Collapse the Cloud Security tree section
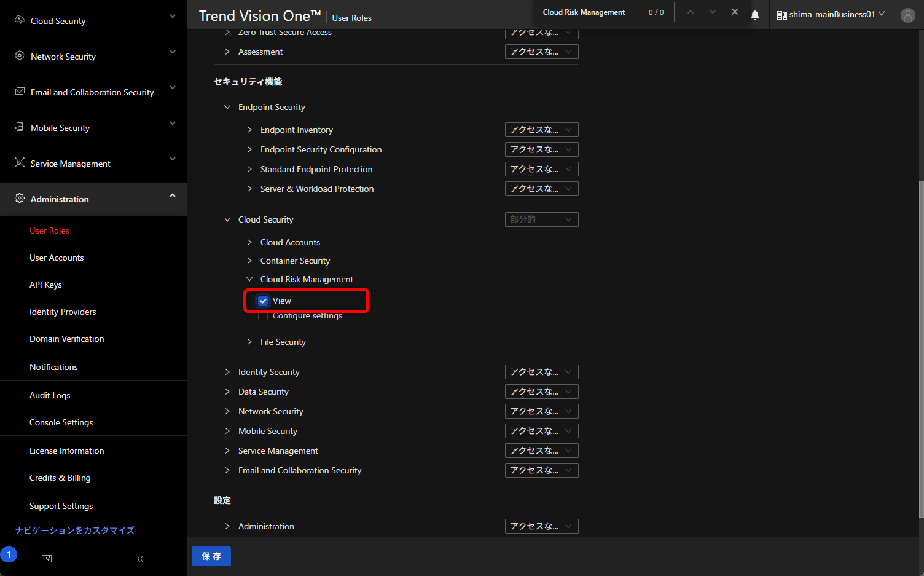Viewport: 924px width, 576px height. point(227,219)
